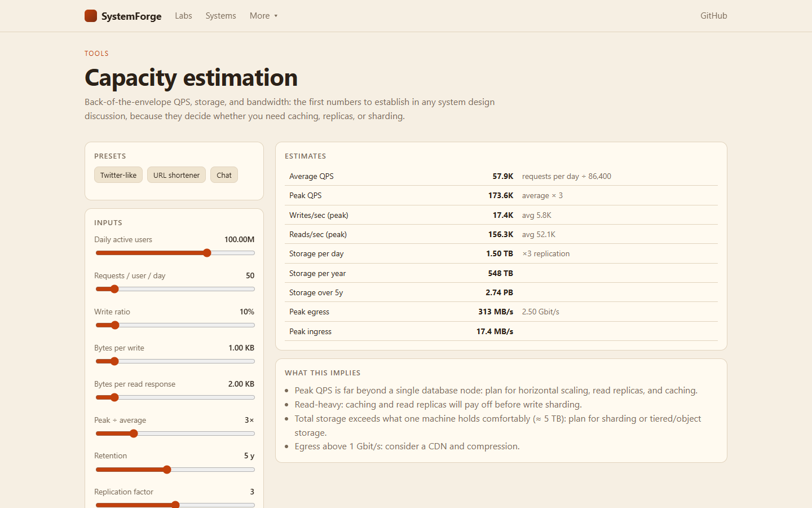812x508 pixels.
Task: Expand the More dropdown menu
Action: [x=263, y=16]
